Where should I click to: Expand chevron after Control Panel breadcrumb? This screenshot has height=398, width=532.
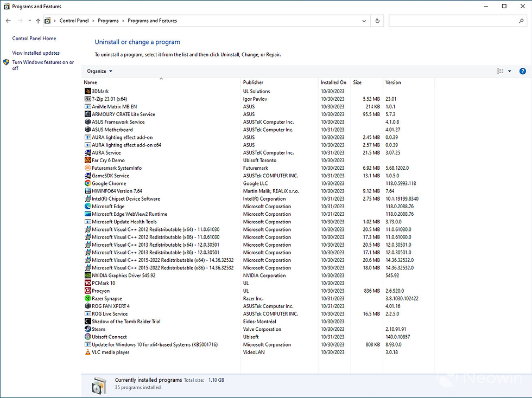pos(93,21)
